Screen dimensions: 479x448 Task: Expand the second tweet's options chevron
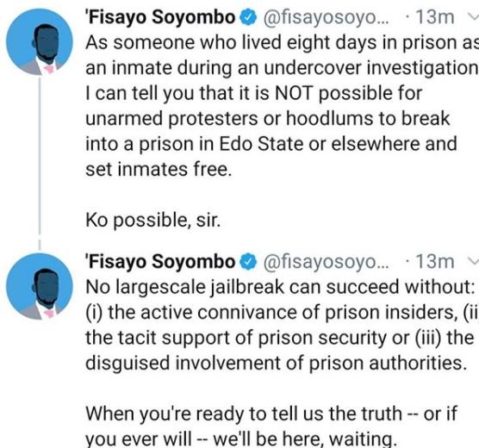tap(473, 261)
